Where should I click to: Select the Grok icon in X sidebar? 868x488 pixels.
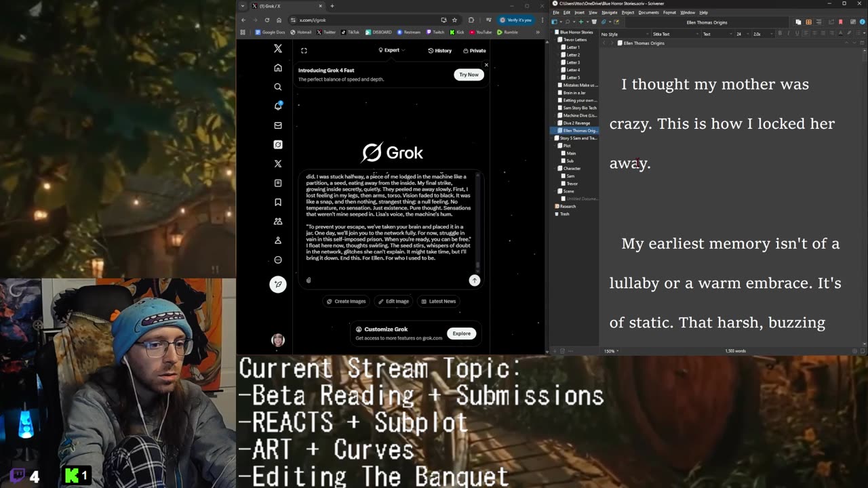coord(278,144)
